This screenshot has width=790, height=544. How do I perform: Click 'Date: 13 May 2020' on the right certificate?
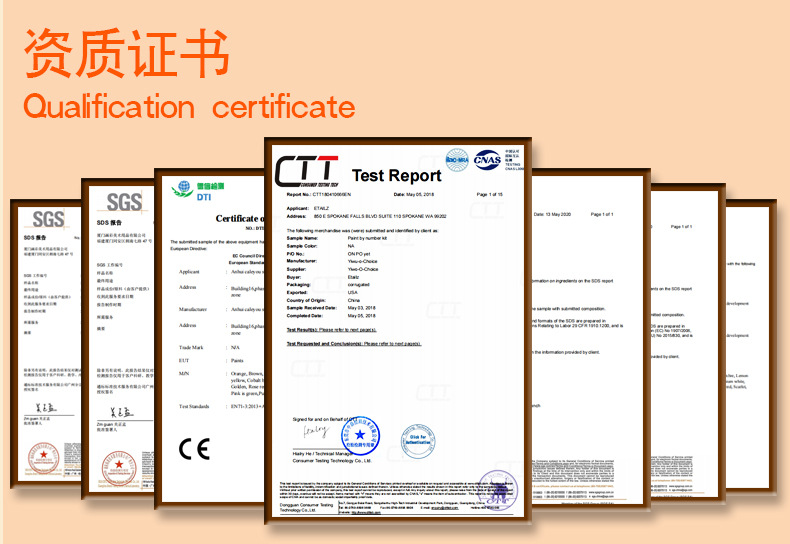tap(552, 215)
